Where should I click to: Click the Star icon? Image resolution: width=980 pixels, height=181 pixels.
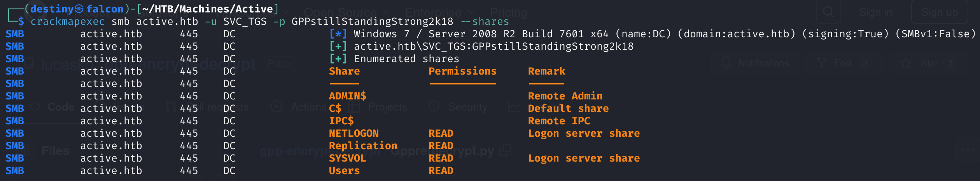point(906,63)
